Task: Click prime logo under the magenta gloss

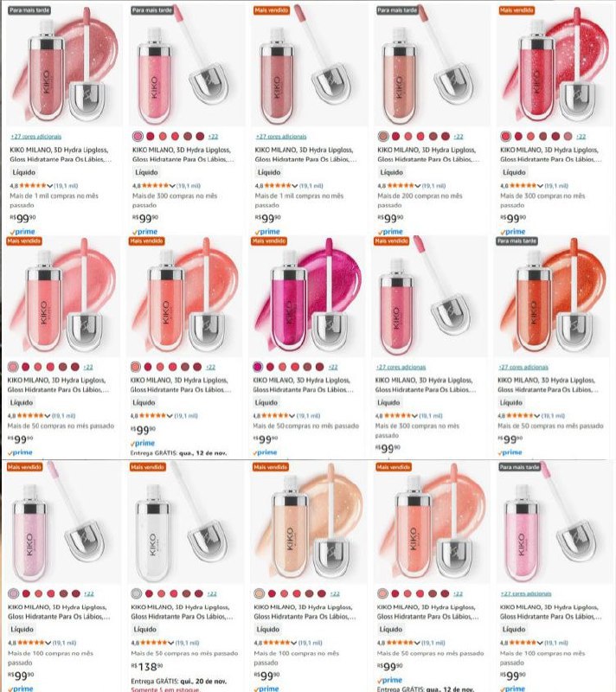Action: pos(266,452)
